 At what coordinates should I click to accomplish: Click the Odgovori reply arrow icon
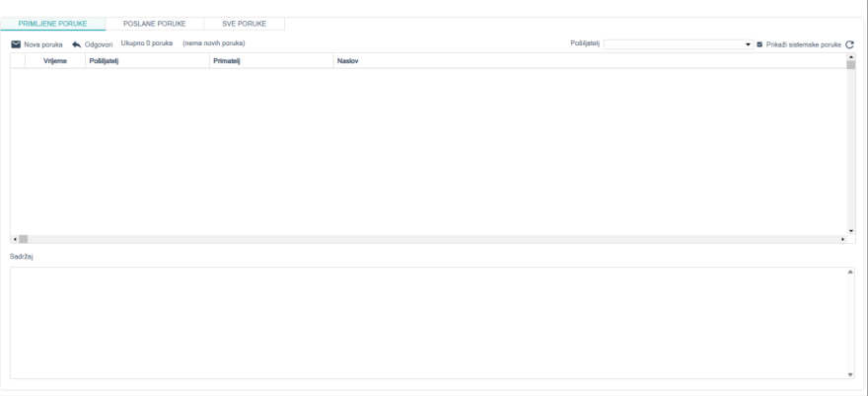76,44
